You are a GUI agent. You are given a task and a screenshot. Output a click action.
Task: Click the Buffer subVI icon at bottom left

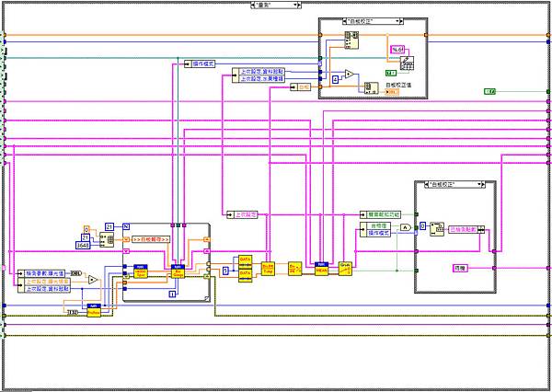pos(93,310)
